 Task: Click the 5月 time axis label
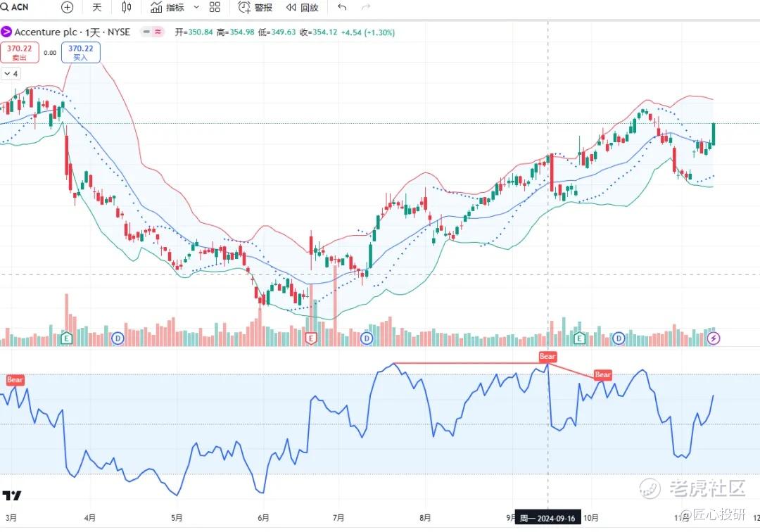click(177, 518)
